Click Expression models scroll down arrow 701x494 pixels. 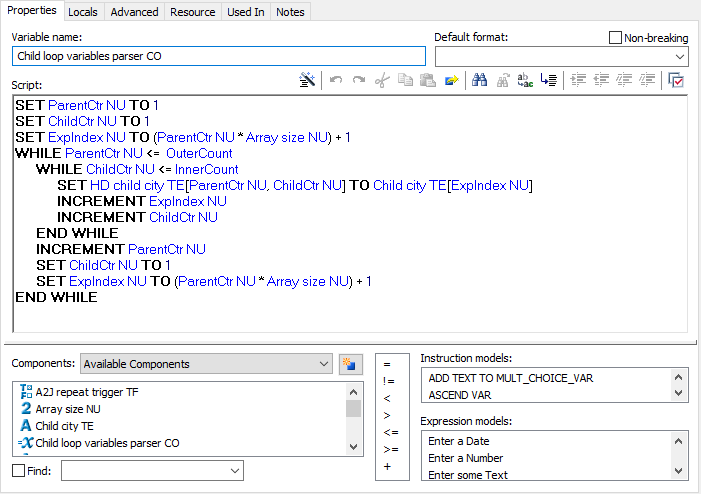[678, 471]
